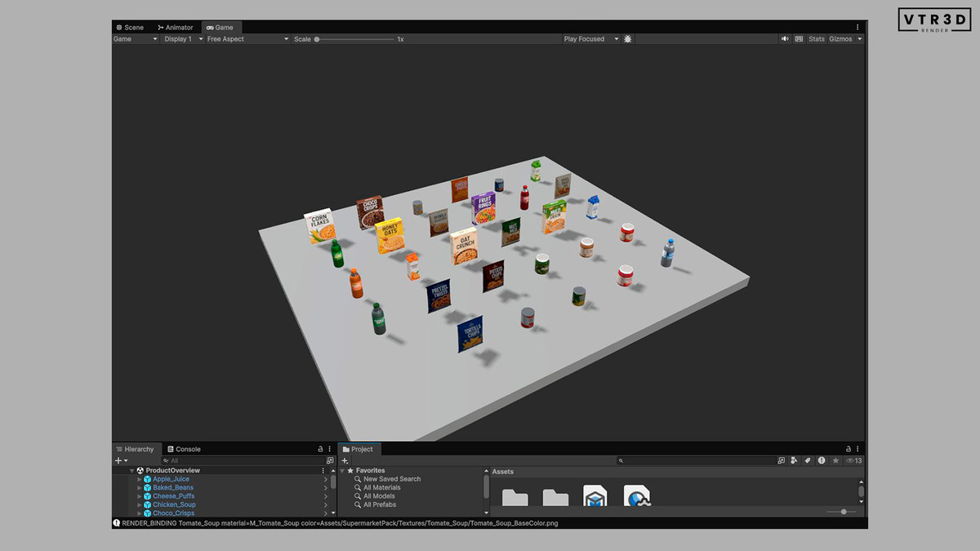Open the Play Focused dropdown
This screenshot has height=551, width=980.
coord(590,38)
